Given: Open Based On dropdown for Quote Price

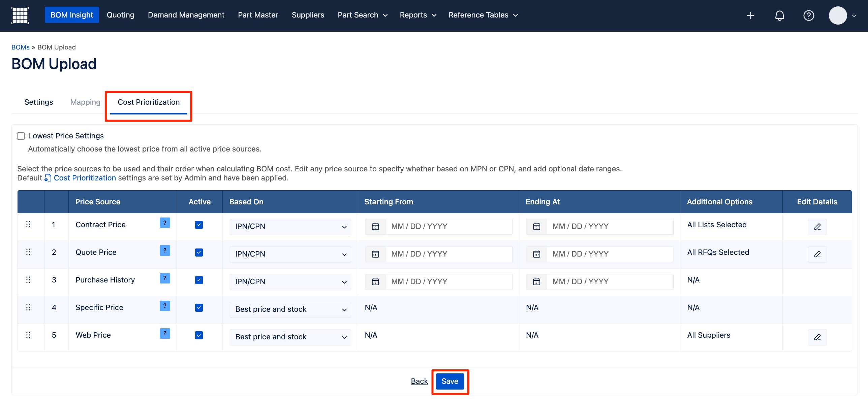Looking at the screenshot, I should (290, 254).
